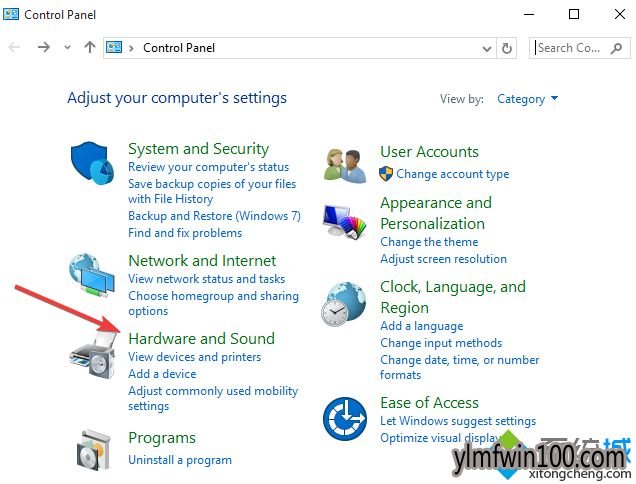
Task: Refresh the Control Panel address bar
Action: click(x=507, y=48)
